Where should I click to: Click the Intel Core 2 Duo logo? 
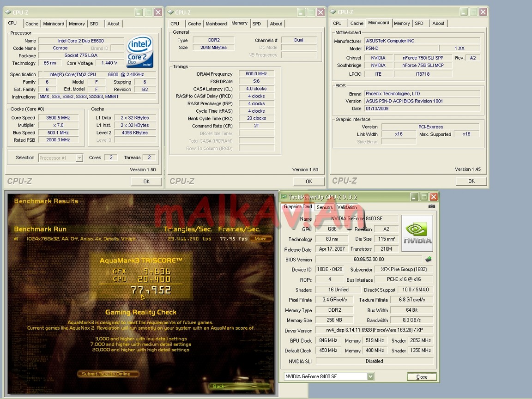tap(140, 52)
